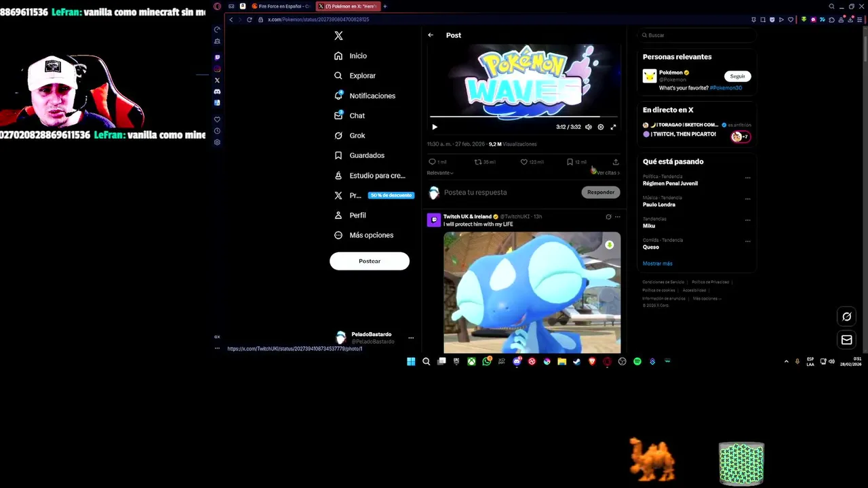Click the Postear button
This screenshot has width=868, height=488.
(x=370, y=261)
